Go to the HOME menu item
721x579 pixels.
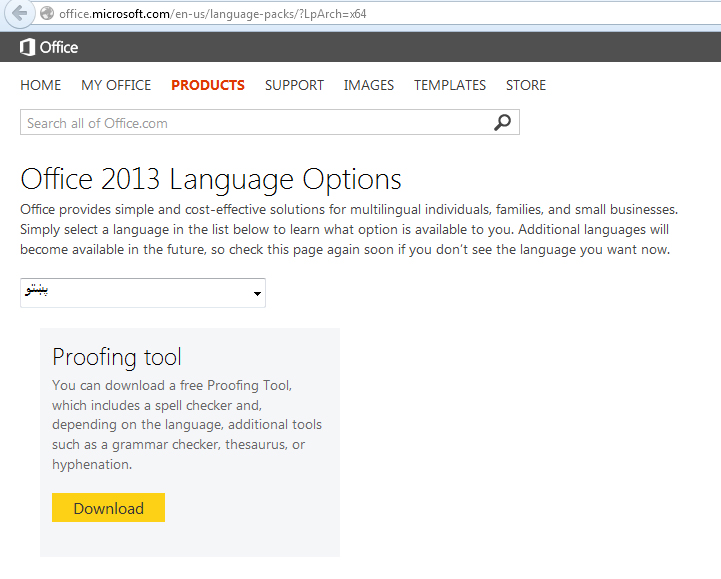click(40, 85)
